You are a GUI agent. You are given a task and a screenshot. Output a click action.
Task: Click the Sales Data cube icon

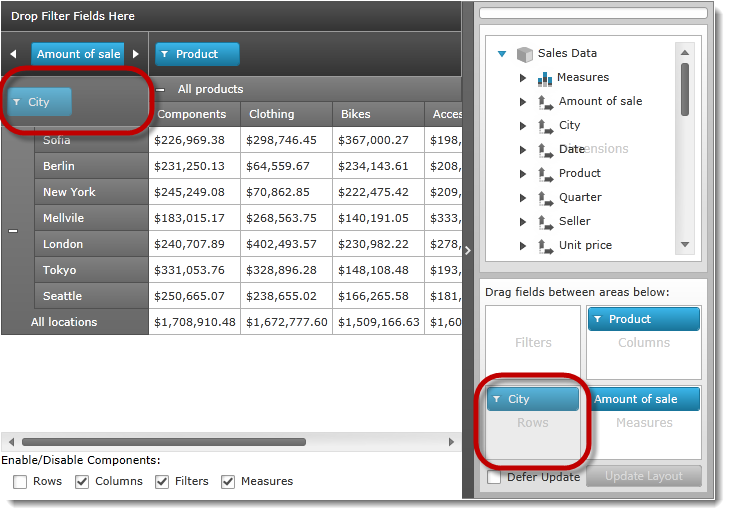pyautogui.click(x=524, y=53)
